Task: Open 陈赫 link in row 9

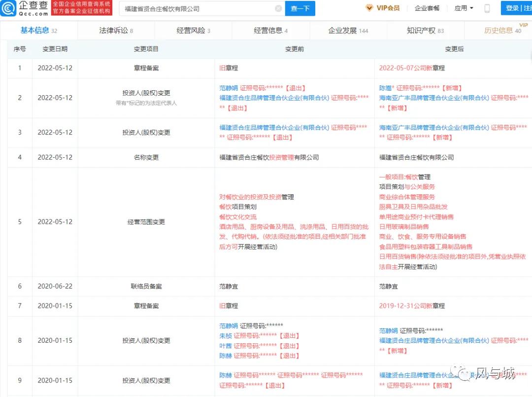Action: (225, 375)
